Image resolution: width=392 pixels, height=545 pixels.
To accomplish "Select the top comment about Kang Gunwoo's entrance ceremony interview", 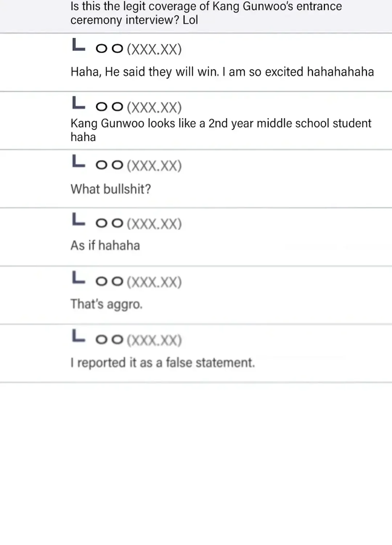I will [x=206, y=13].
